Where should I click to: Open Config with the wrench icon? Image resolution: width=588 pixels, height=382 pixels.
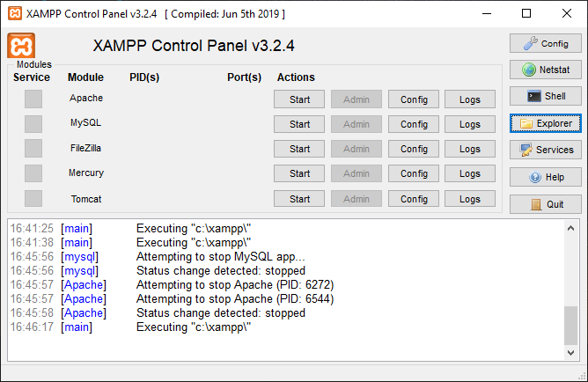(545, 43)
